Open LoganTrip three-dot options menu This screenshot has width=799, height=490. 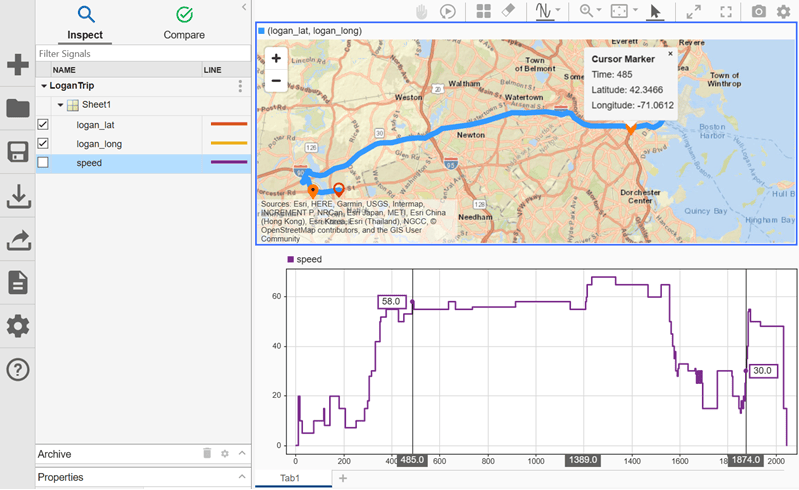(x=240, y=86)
